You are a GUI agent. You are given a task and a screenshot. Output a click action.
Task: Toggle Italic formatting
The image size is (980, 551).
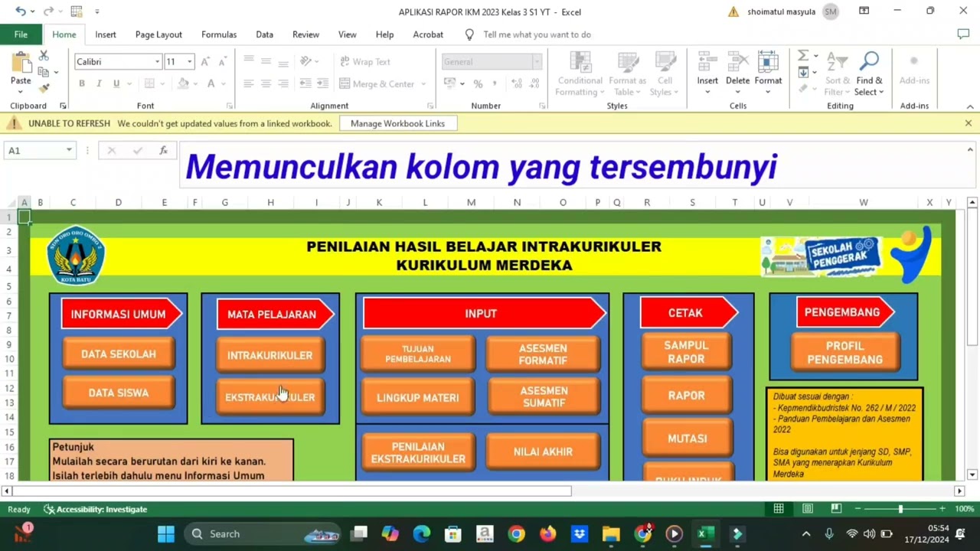click(x=99, y=83)
